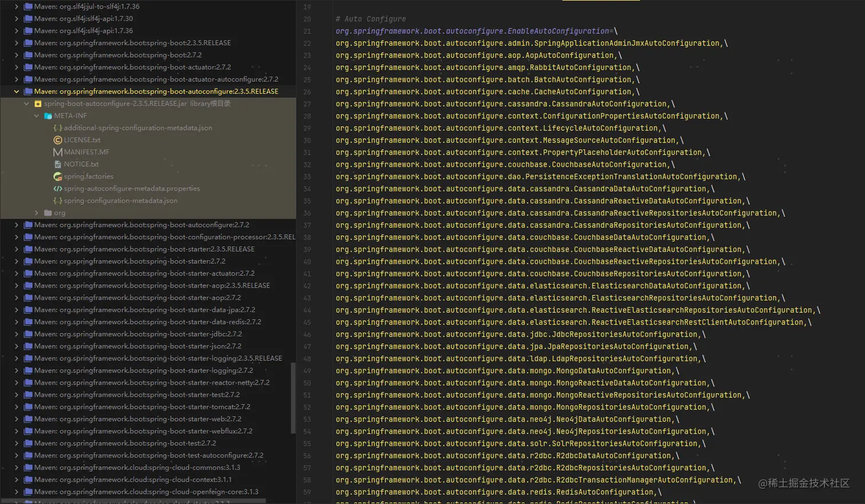This screenshot has height=504, width=865.
Task: Click the MANIFEST.MF file icon
Action: point(58,152)
